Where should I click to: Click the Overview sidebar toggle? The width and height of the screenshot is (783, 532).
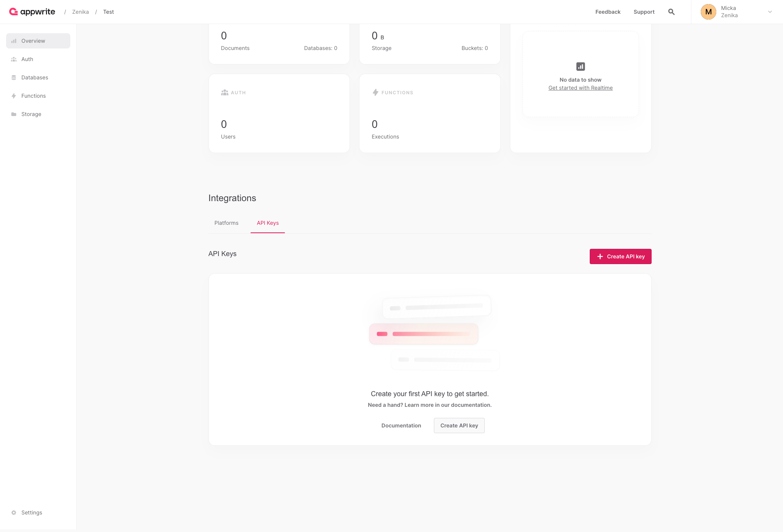[x=38, y=40]
